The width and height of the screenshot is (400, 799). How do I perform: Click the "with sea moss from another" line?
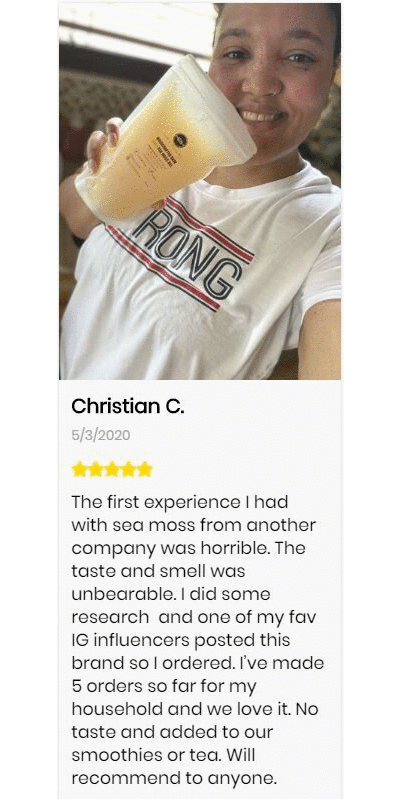[x=194, y=525]
